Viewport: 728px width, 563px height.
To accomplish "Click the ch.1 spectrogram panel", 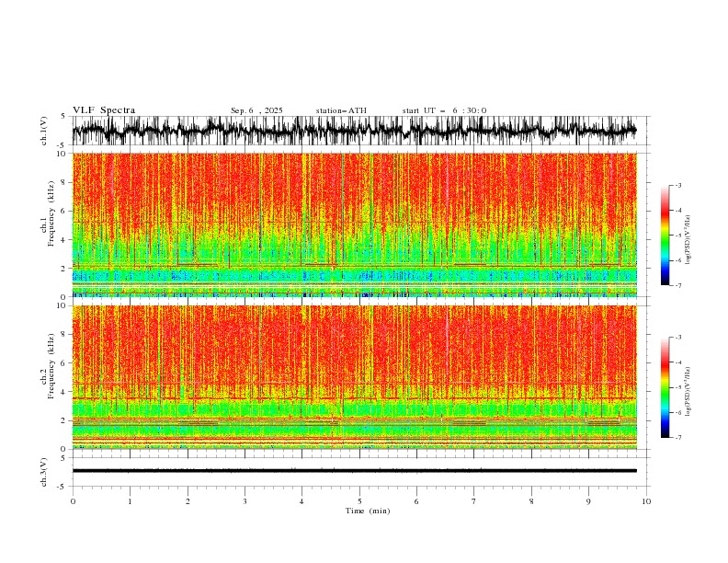I will (355, 224).
